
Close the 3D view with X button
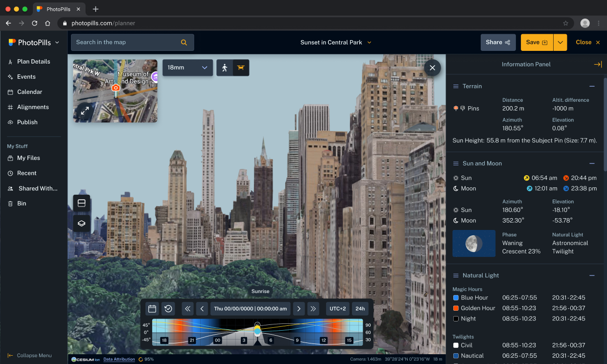point(432,68)
